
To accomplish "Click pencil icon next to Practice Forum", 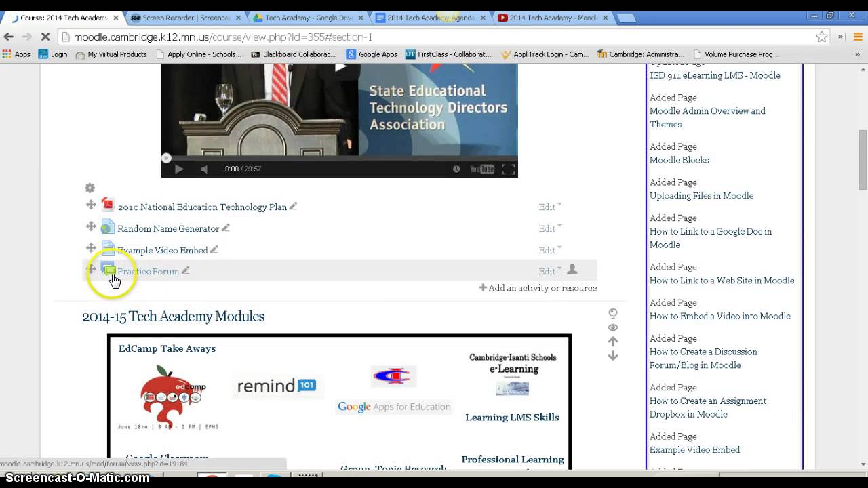I will pyautogui.click(x=185, y=270).
